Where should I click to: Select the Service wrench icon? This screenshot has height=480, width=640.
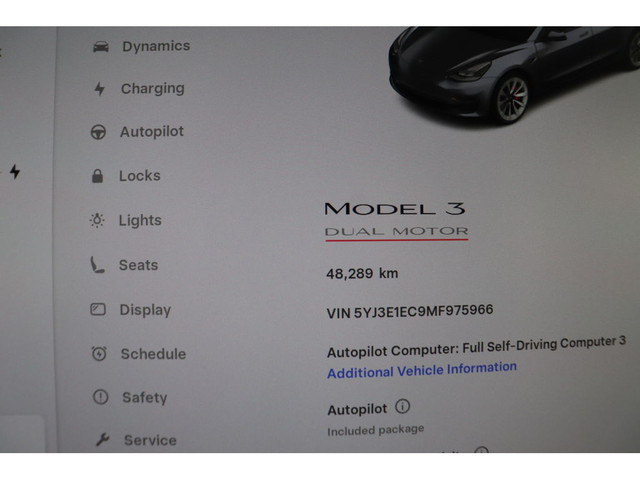point(102,440)
